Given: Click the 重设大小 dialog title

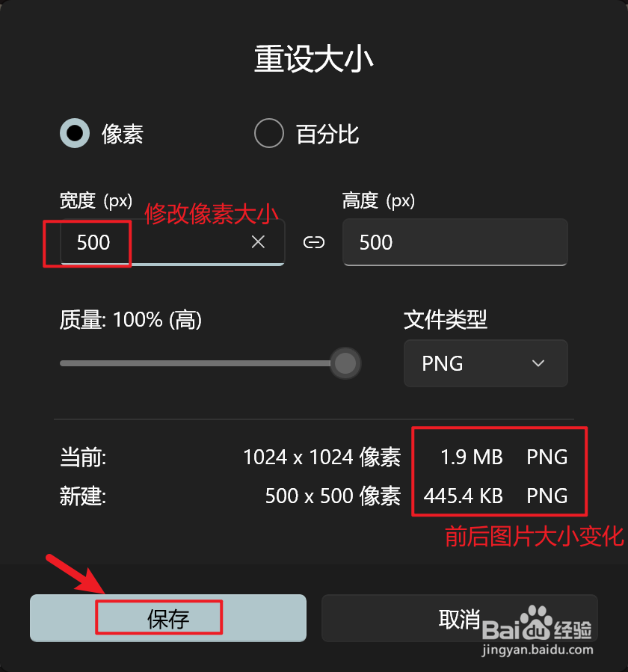Looking at the screenshot, I should (314, 59).
